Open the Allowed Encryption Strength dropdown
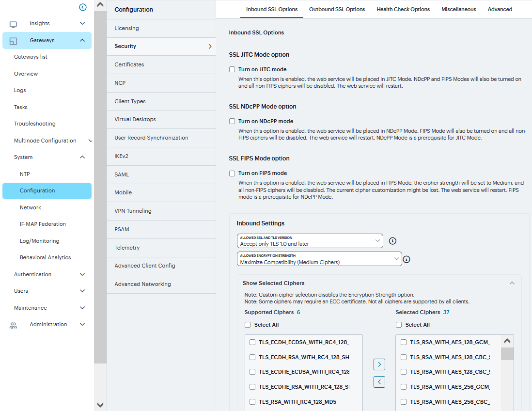Viewport: 532px width, 411px height. point(319,259)
